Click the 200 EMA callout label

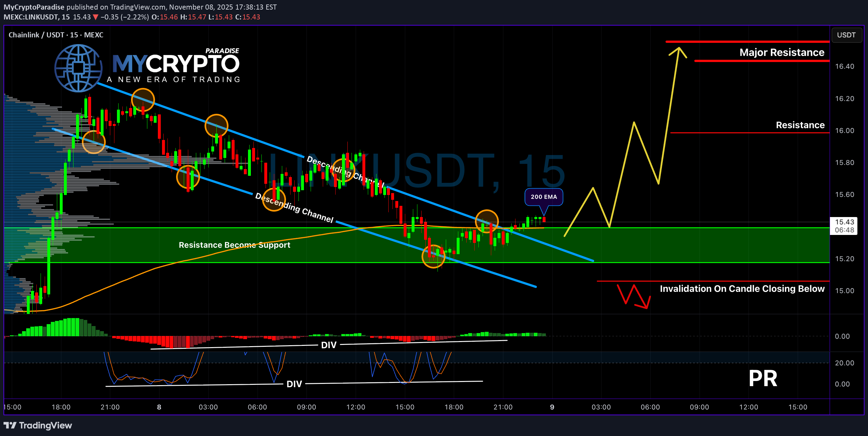point(544,197)
